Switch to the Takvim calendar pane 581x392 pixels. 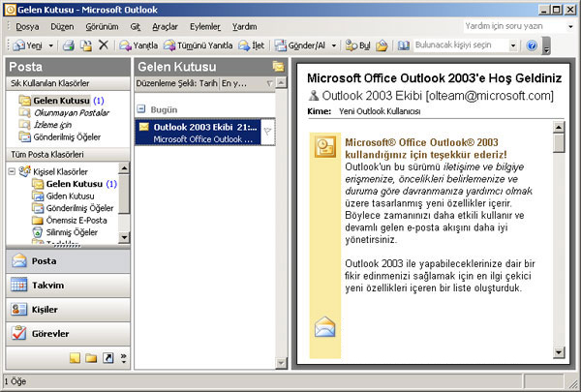pos(68,286)
